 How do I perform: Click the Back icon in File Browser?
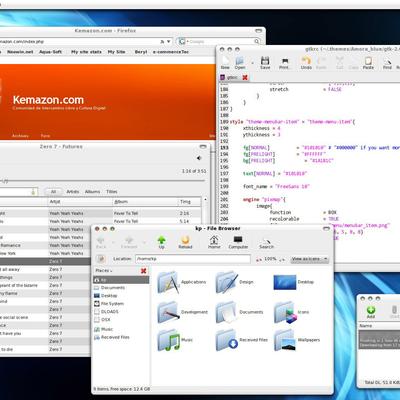101,242
